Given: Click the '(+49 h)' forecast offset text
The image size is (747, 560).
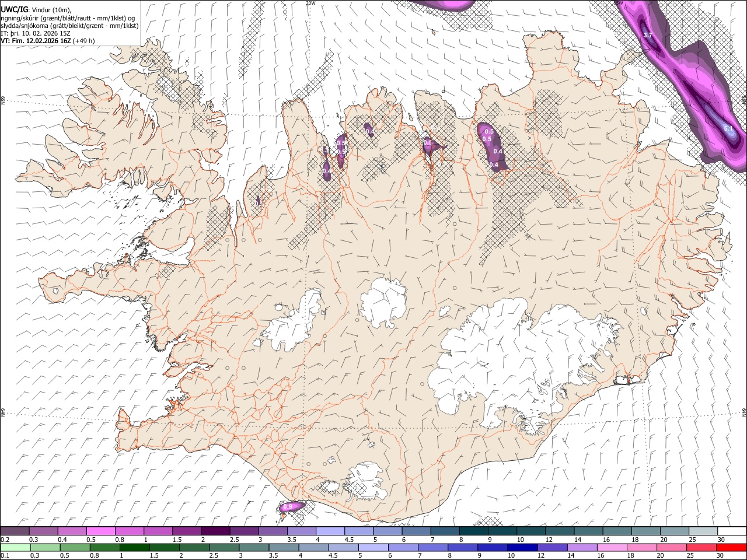Looking at the screenshot, I should coord(84,41).
